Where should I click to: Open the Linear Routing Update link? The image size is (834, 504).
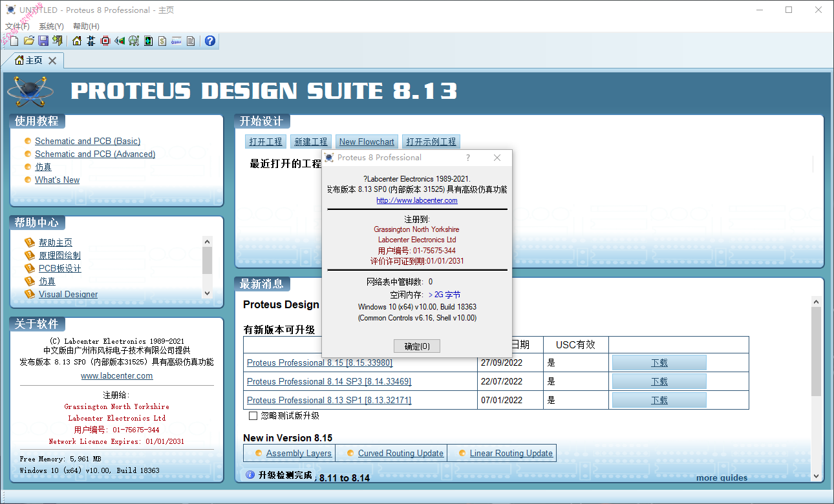[x=511, y=453]
